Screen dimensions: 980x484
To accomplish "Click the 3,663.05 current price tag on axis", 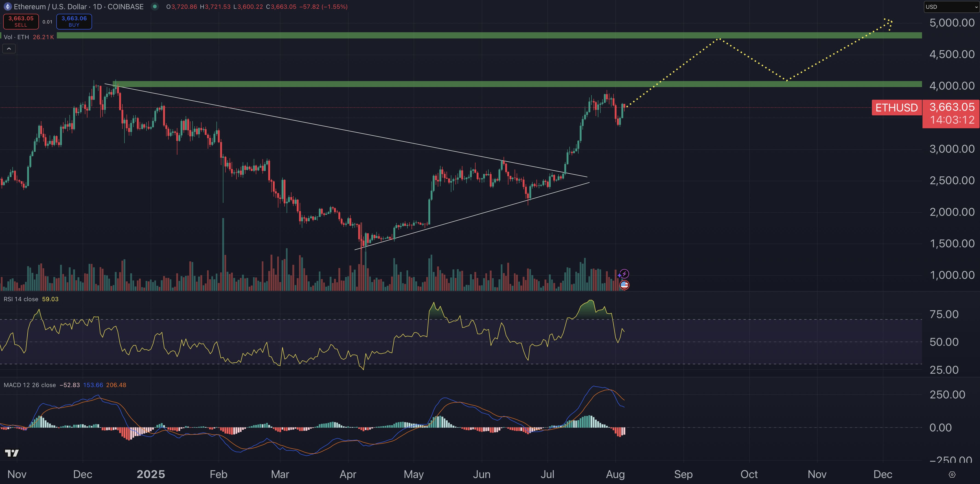I will click(952, 107).
